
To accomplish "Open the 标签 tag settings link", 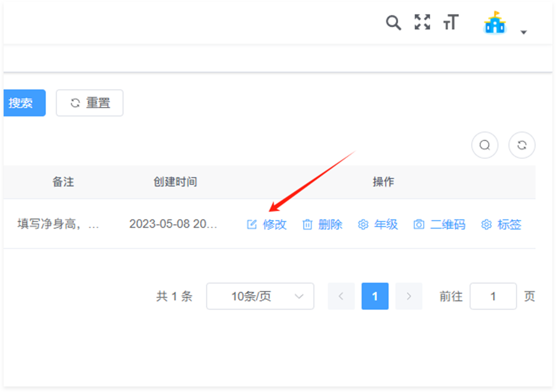I will (501, 224).
